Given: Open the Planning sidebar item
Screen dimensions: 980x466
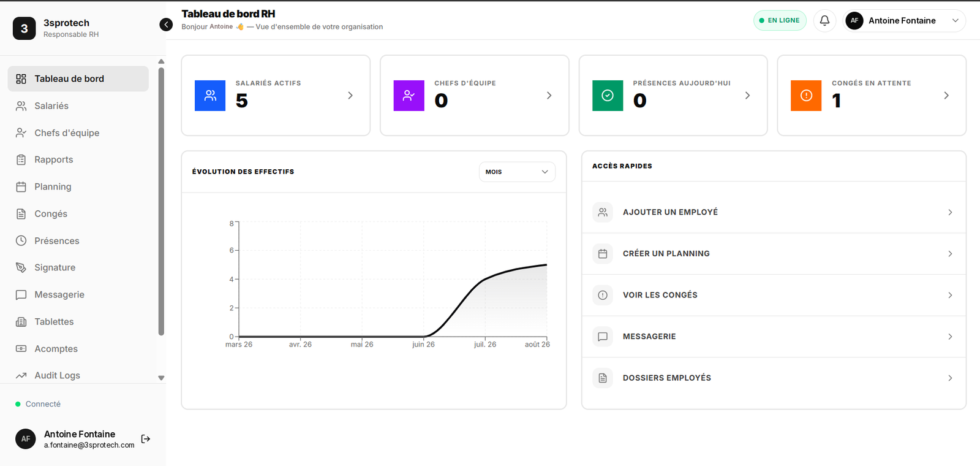Looking at the screenshot, I should click(x=78, y=187).
